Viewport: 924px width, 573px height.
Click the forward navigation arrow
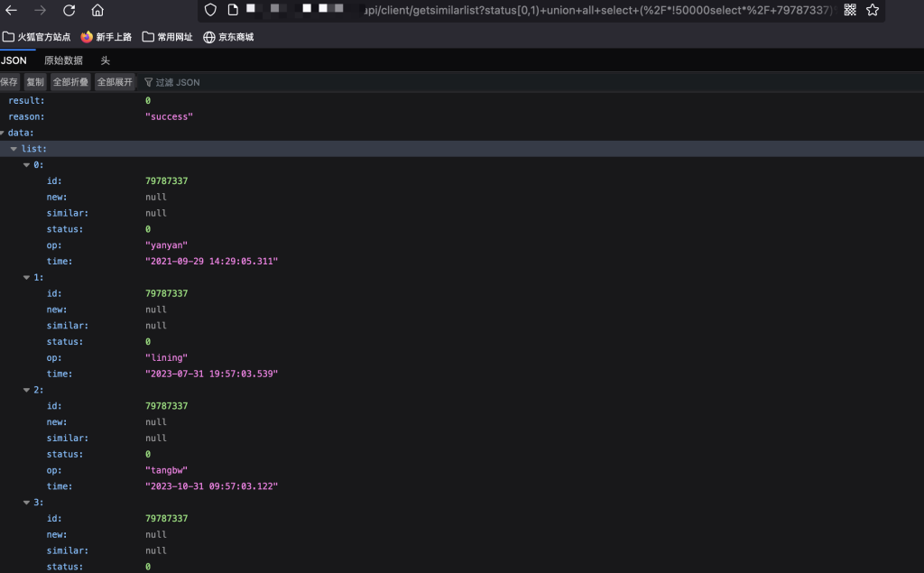[40, 10]
